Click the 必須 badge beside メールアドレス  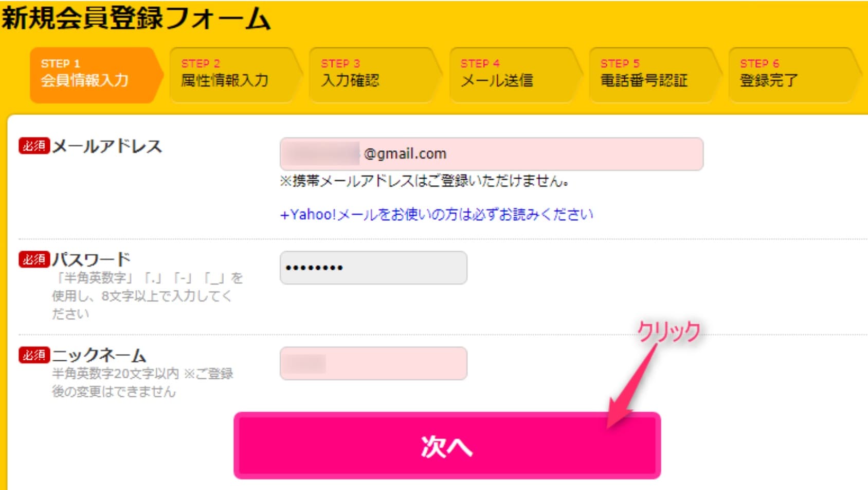34,146
